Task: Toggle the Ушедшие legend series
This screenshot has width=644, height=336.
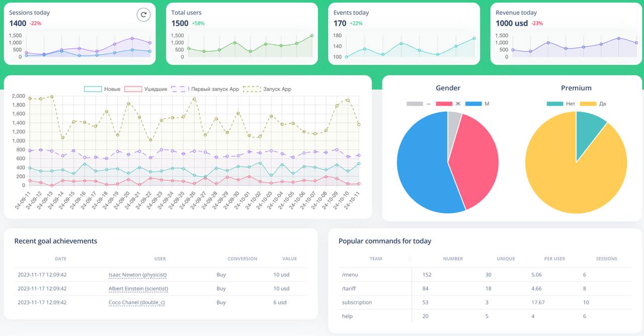Action: (146, 89)
